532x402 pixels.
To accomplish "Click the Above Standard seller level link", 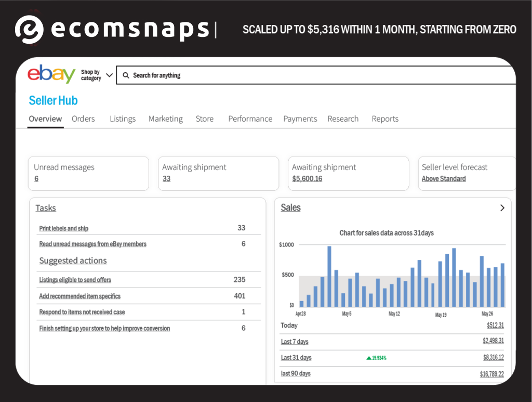I will [x=444, y=178].
